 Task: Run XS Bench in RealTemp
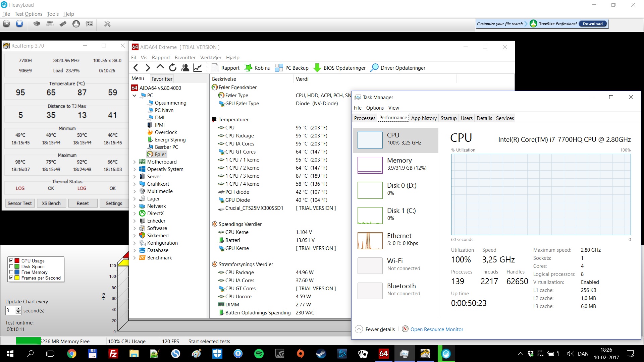(x=51, y=203)
